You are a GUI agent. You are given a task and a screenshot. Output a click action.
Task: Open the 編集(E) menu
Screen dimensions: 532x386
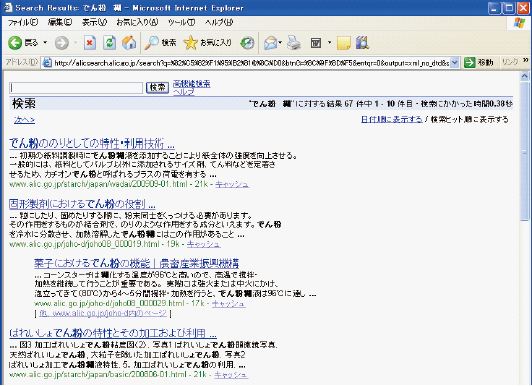[x=60, y=22]
